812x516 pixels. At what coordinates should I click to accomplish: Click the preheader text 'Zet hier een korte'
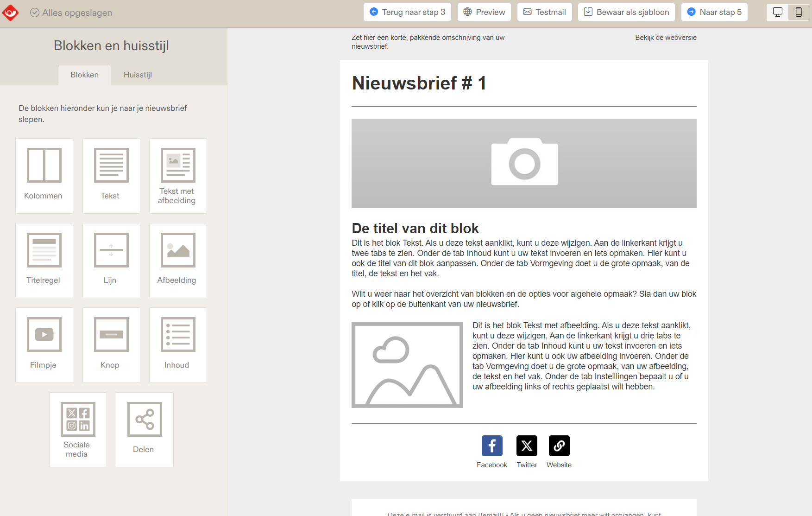tap(428, 42)
